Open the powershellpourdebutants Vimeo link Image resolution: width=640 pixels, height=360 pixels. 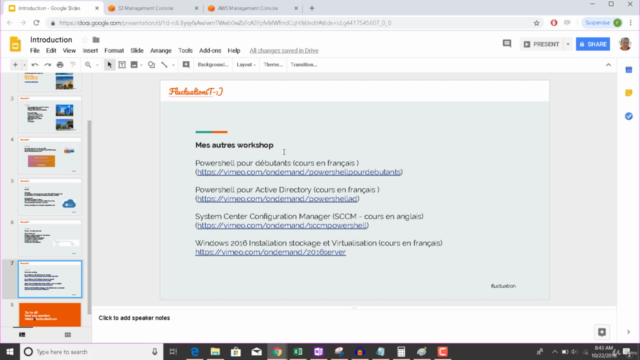pyautogui.click(x=299, y=172)
